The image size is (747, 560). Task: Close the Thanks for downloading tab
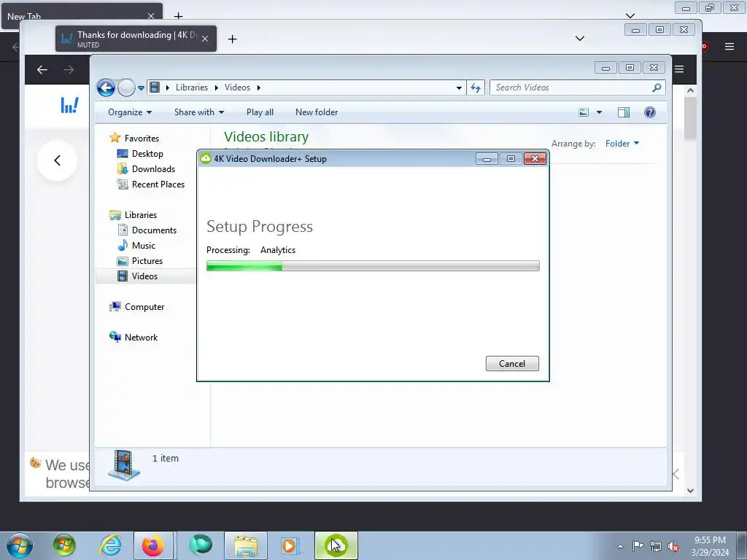pyautogui.click(x=205, y=39)
